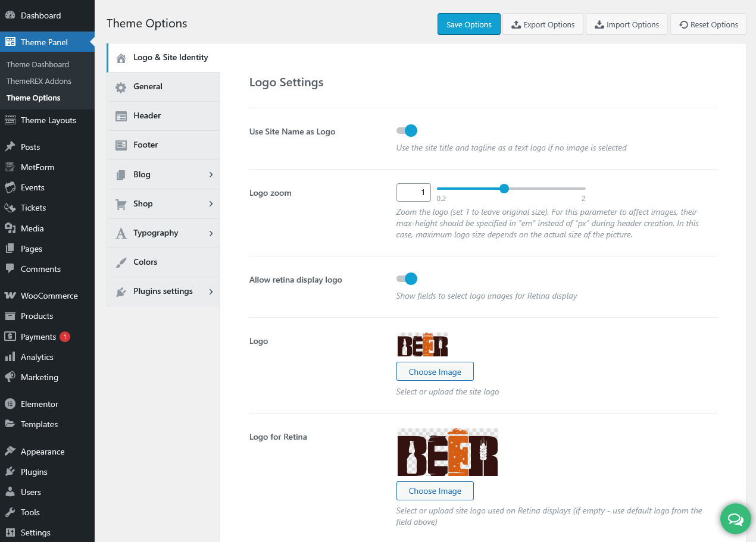Click the Shop cart icon
Image resolution: width=756 pixels, height=542 pixels.
(121, 204)
